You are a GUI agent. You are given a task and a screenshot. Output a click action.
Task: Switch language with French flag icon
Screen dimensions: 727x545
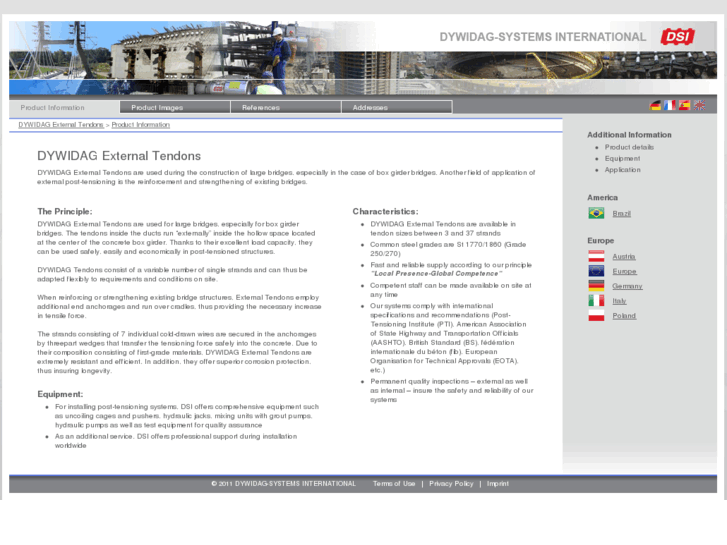[x=670, y=105]
